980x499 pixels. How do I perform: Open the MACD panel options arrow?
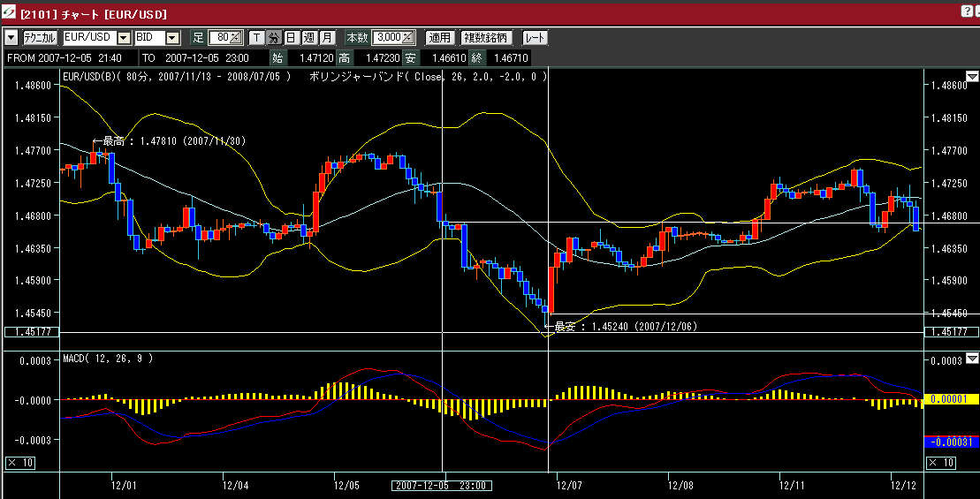click(x=972, y=359)
